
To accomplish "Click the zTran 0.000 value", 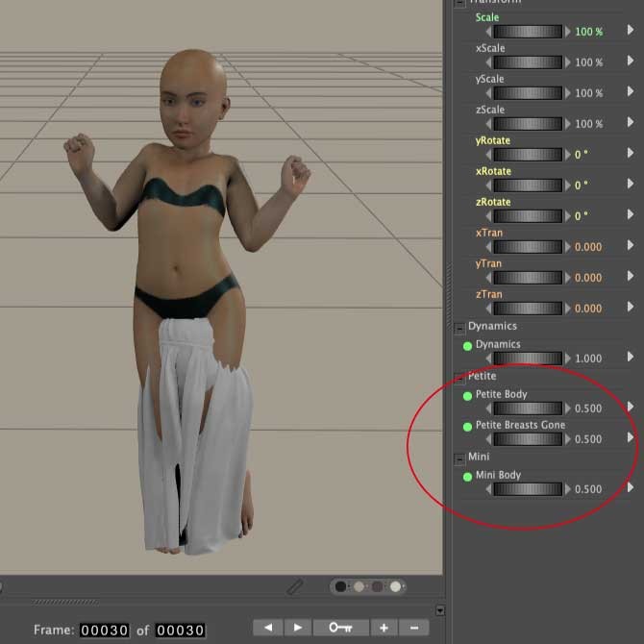I will [588, 309].
